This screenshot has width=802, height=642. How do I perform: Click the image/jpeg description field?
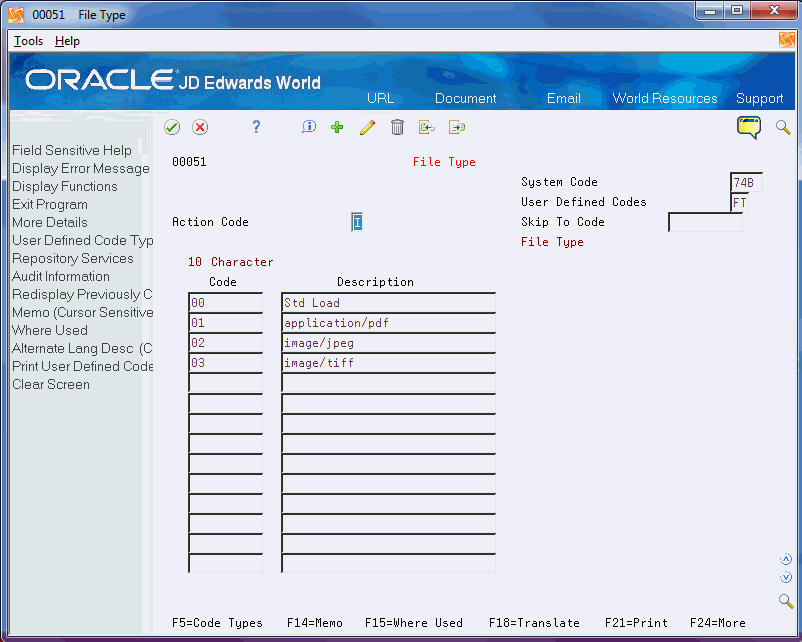pos(388,343)
